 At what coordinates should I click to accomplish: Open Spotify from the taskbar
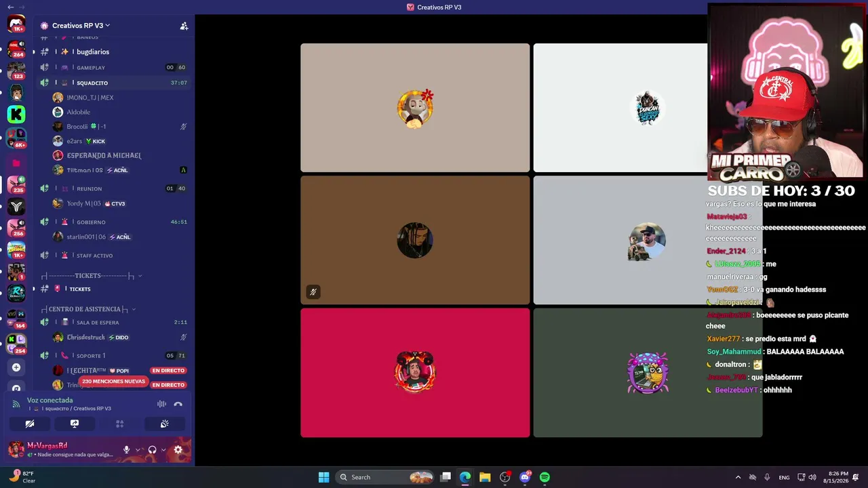545,477
